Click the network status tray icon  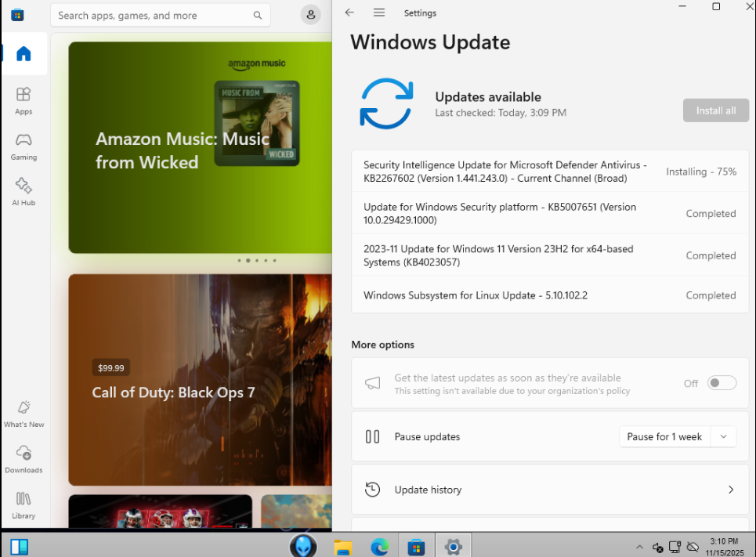(x=675, y=547)
